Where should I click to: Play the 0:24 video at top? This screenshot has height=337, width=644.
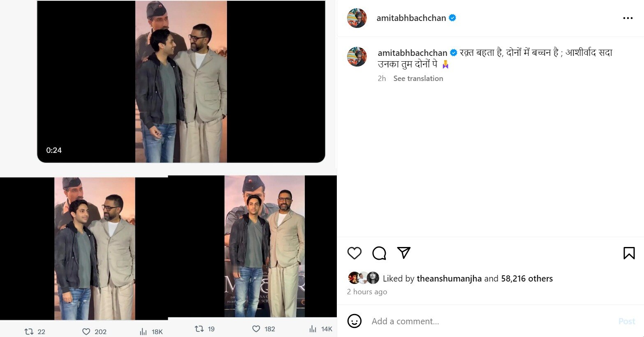(x=181, y=81)
